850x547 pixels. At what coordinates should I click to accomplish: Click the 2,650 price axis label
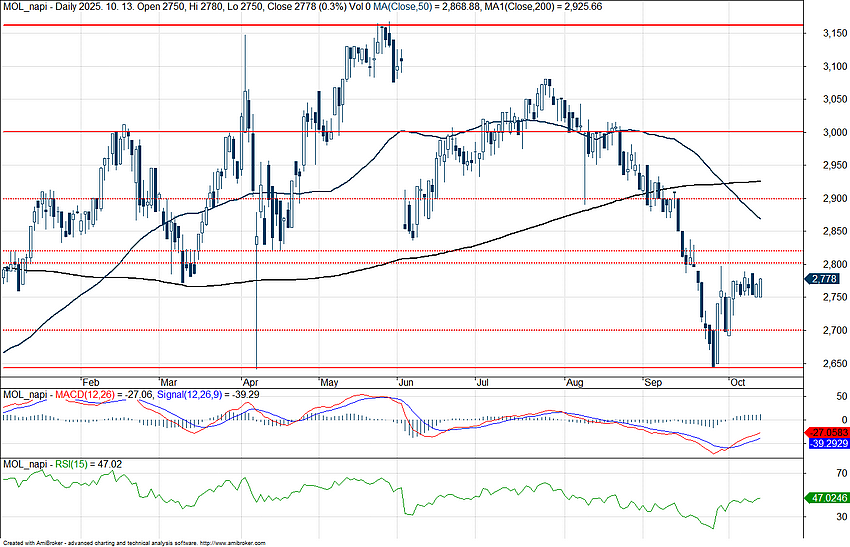pos(824,364)
